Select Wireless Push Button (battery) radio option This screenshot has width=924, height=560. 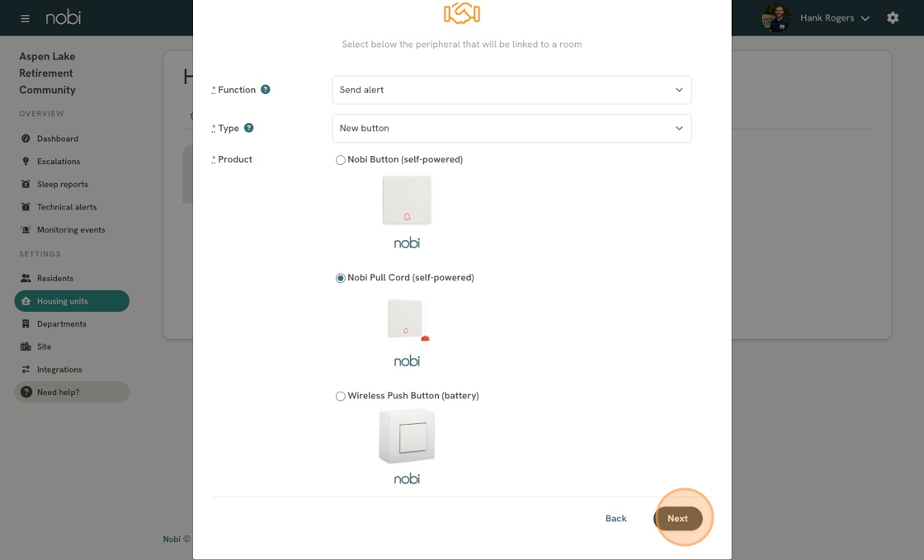(x=340, y=396)
